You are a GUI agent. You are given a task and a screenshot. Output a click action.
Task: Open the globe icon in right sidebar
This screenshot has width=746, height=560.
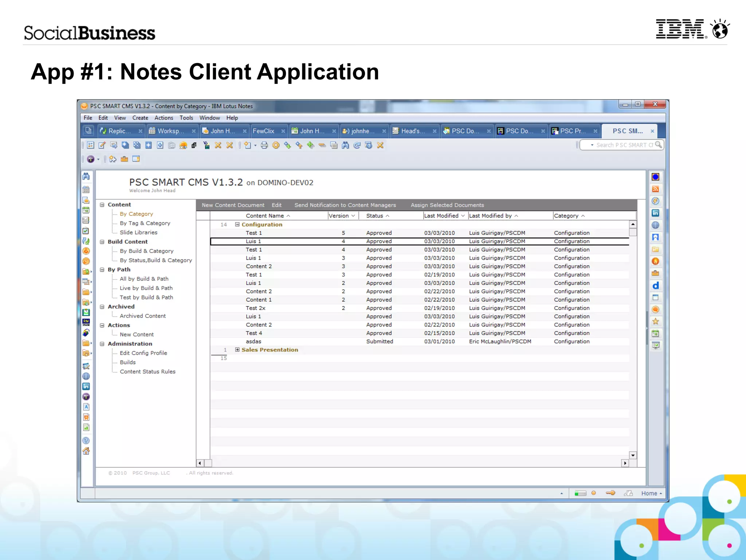pos(655,225)
